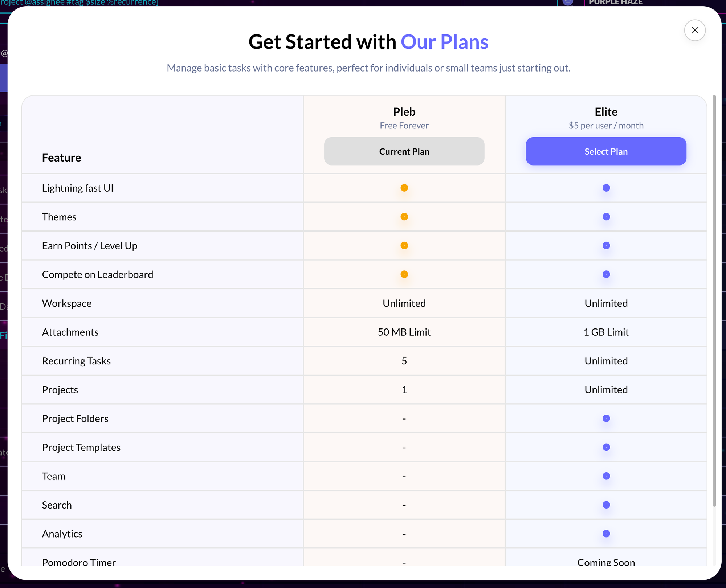Click the Recurring Tasks feature label
The width and height of the screenshot is (726, 588).
tap(76, 361)
